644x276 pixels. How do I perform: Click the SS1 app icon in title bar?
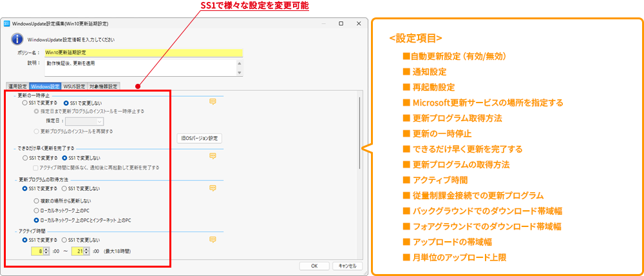click(6, 23)
